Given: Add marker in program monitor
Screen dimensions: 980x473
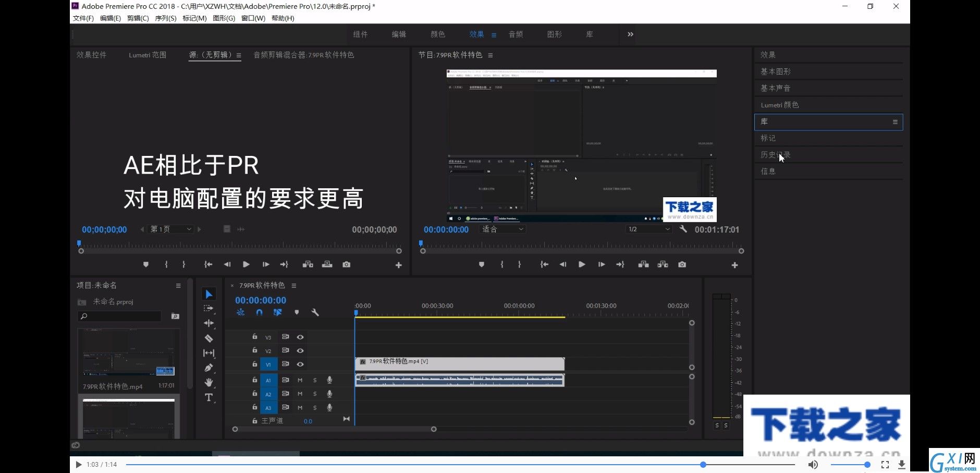Looking at the screenshot, I should [482, 264].
